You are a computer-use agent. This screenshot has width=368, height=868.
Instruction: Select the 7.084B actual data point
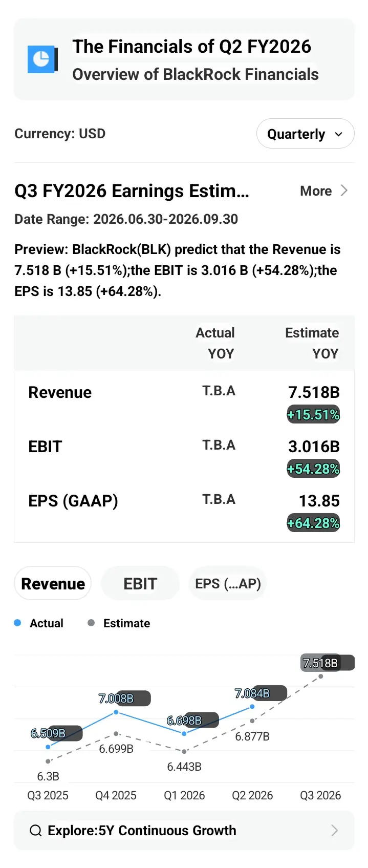tap(252, 707)
